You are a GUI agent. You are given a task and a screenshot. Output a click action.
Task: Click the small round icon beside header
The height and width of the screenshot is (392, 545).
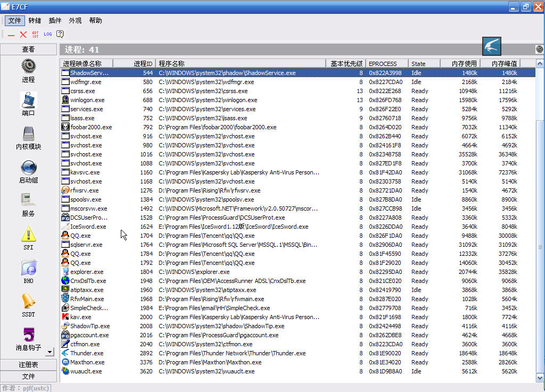coord(540,49)
